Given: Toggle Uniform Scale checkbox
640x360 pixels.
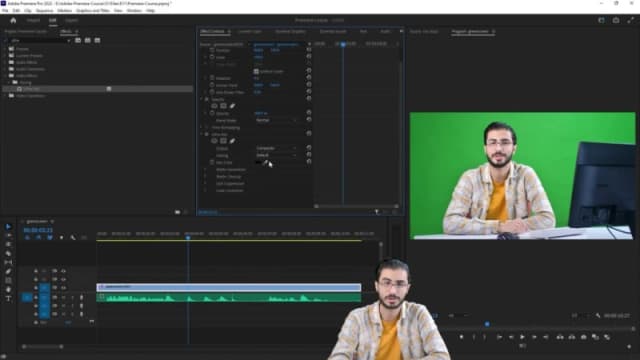Looking at the screenshot, I should pos(256,71).
